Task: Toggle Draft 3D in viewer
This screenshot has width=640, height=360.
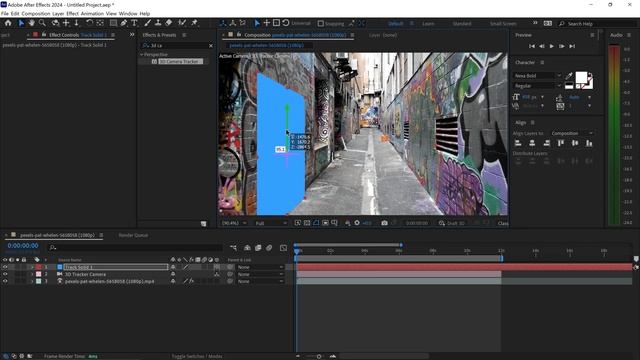Action: tap(452, 223)
